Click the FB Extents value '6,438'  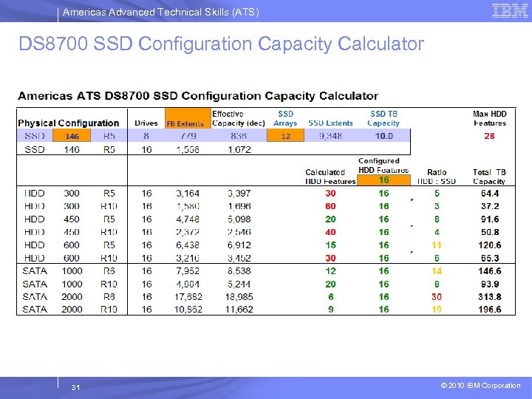[x=188, y=245]
